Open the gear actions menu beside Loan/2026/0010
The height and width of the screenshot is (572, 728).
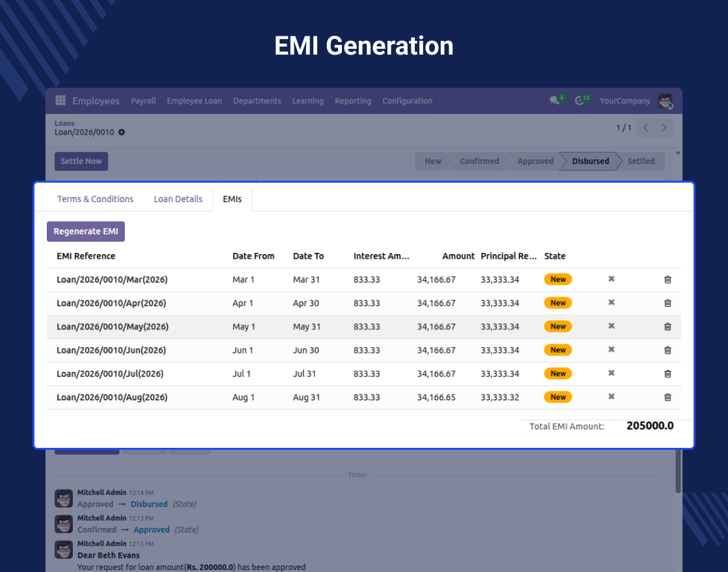coord(122,133)
